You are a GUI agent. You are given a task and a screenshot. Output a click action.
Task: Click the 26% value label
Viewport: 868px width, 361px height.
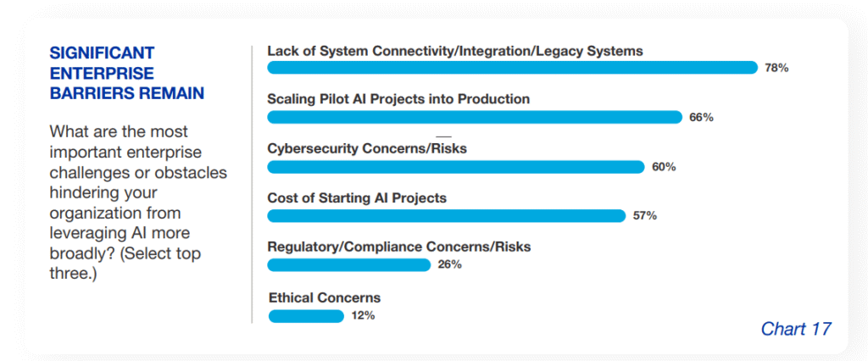pyautogui.click(x=450, y=265)
